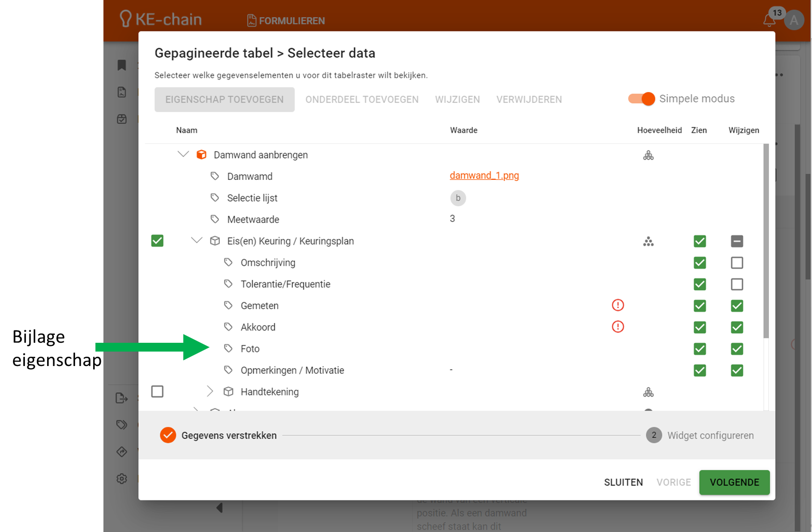Enable Wijzigen checkbox for Omschrijving
Screen dimensions: 812x532
736,263
